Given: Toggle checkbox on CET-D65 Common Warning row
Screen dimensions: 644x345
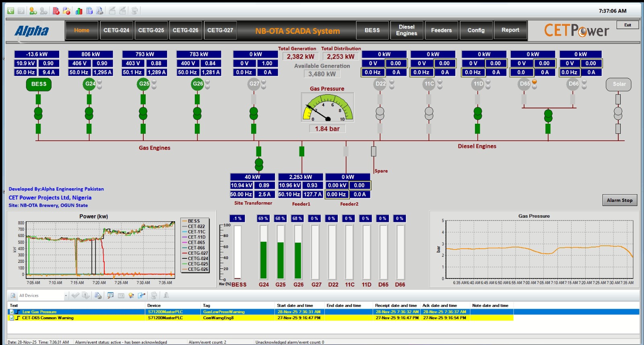Looking at the screenshot, I should (x=12, y=318).
